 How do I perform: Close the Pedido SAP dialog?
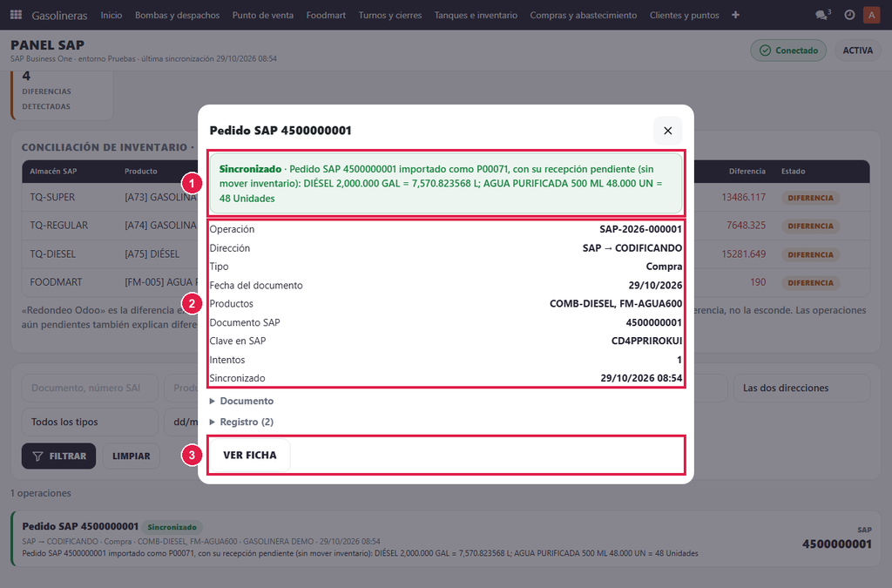[x=668, y=131]
